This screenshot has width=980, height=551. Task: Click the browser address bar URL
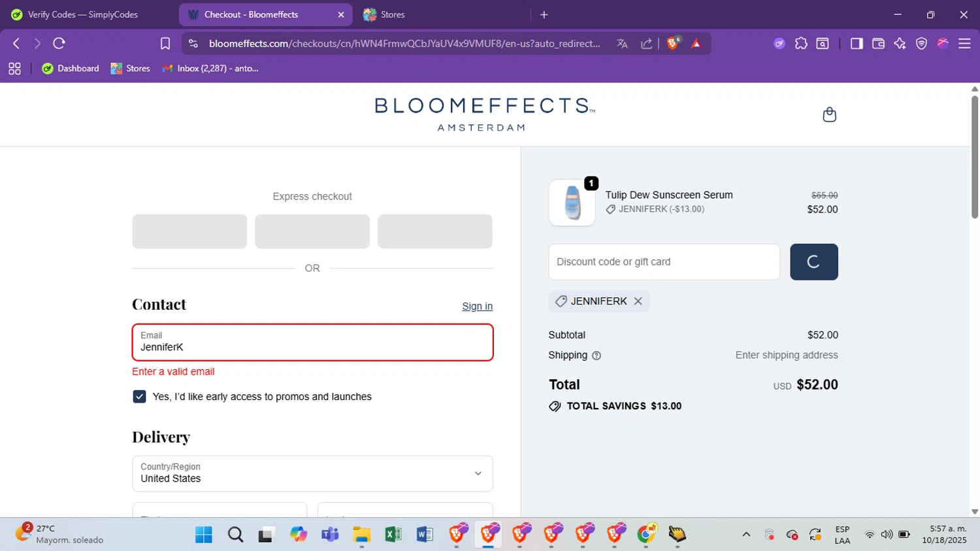[x=404, y=44]
